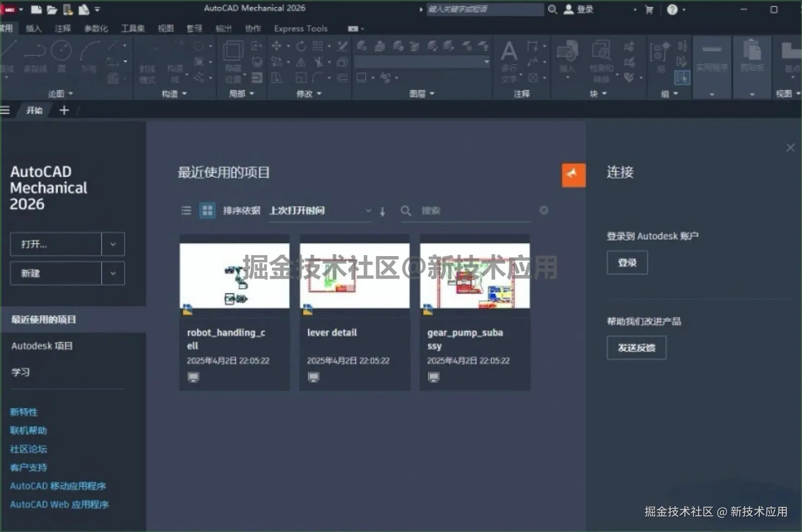Open the 参数化 ribbon tab
The image size is (802, 532).
[96, 29]
